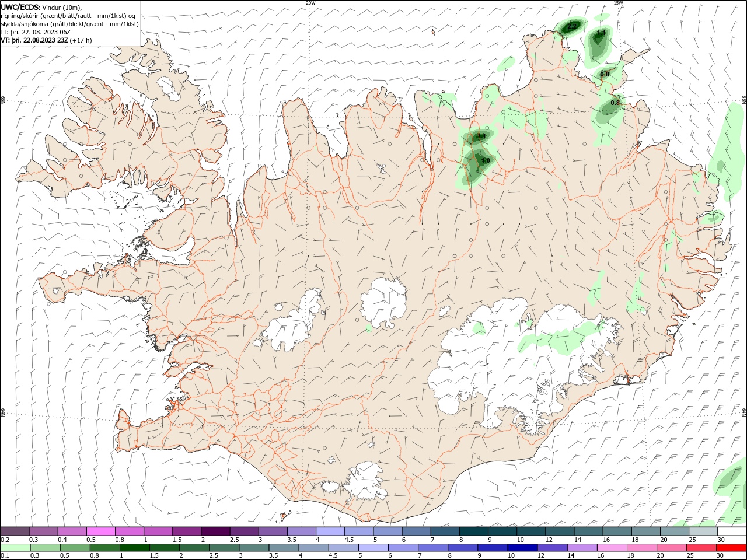Click the 'VT: þri. 22.08.2023 23Z' valid time
Image resolution: width=747 pixels, height=560 pixels.
pos(34,40)
